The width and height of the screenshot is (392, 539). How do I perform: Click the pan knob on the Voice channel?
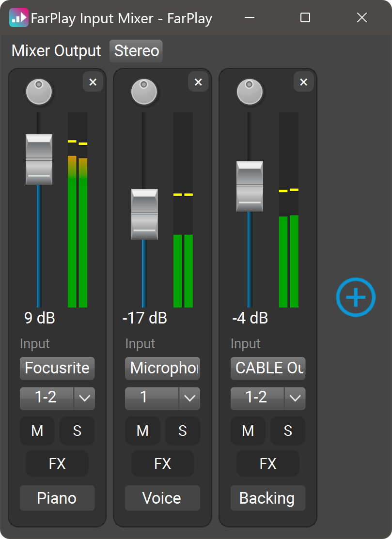144,92
